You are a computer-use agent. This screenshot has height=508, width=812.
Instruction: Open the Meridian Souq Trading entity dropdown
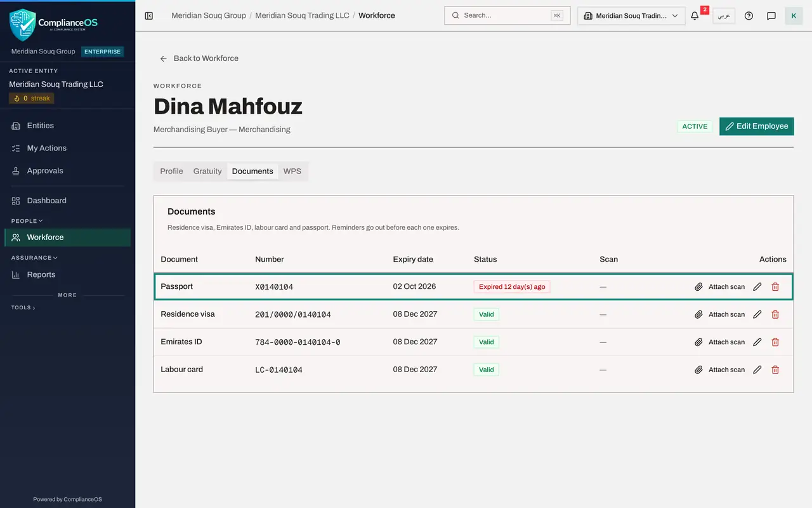point(631,16)
